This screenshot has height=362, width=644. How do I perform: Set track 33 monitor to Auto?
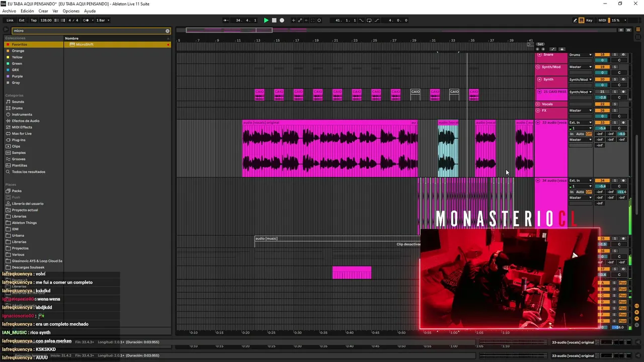point(580,134)
